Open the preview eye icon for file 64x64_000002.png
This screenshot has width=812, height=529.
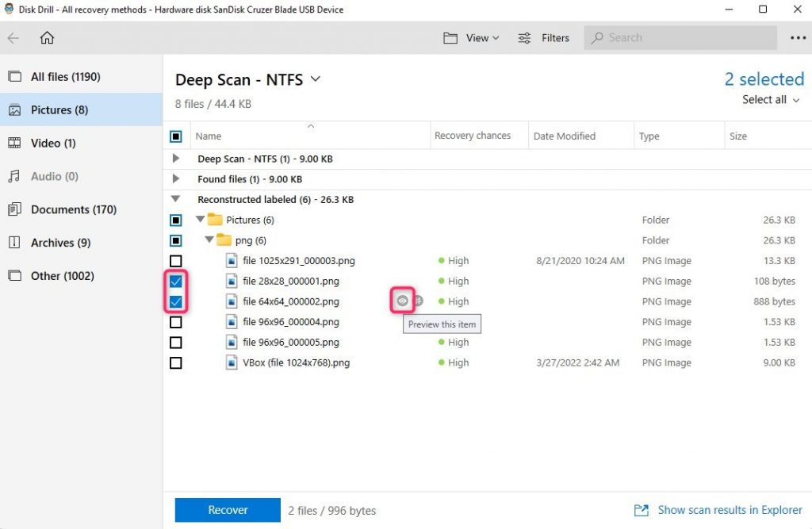coord(402,301)
